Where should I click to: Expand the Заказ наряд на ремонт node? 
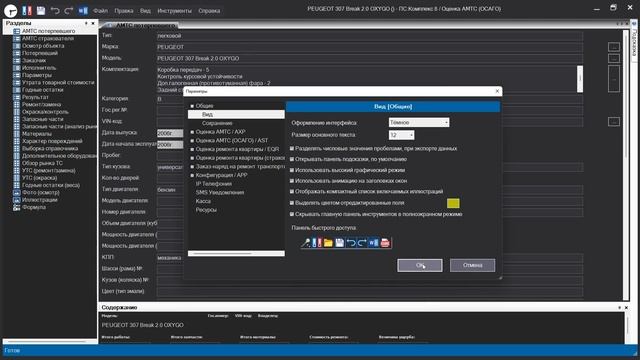[192, 167]
